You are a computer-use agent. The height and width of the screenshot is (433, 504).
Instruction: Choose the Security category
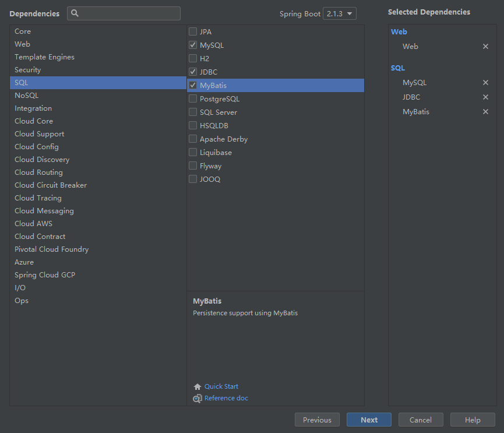[x=28, y=70]
